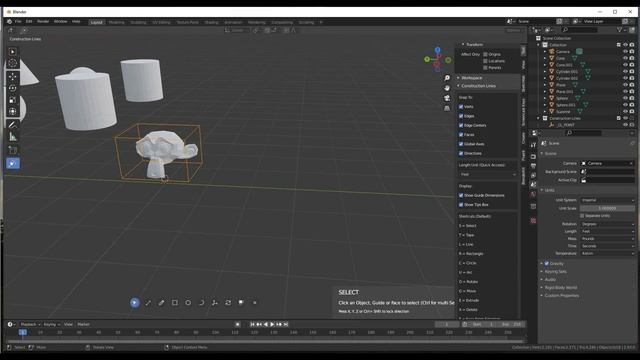Click the Construction Lines Rotate icon
This screenshot has width=640, height=360.
pos(228,303)
